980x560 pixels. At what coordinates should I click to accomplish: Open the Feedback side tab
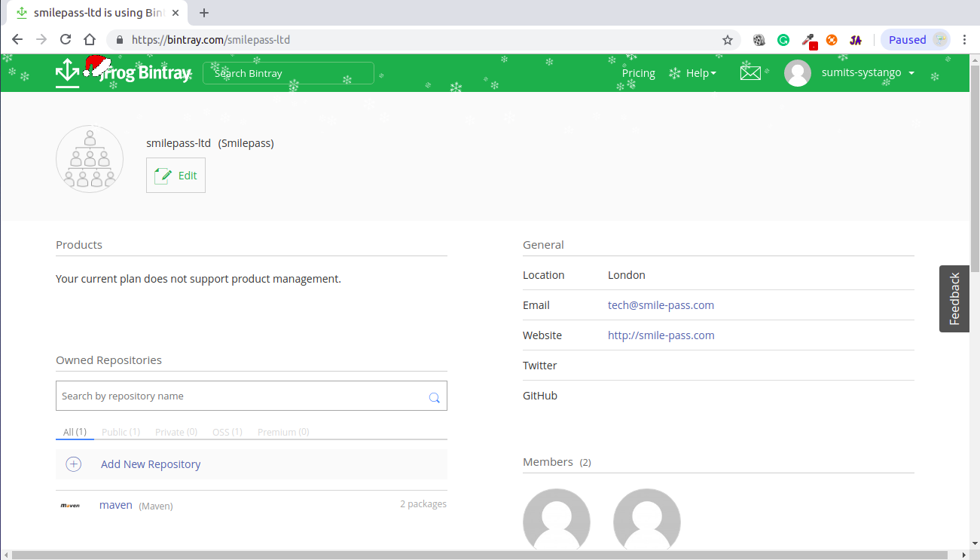click(x=954, y=298)
